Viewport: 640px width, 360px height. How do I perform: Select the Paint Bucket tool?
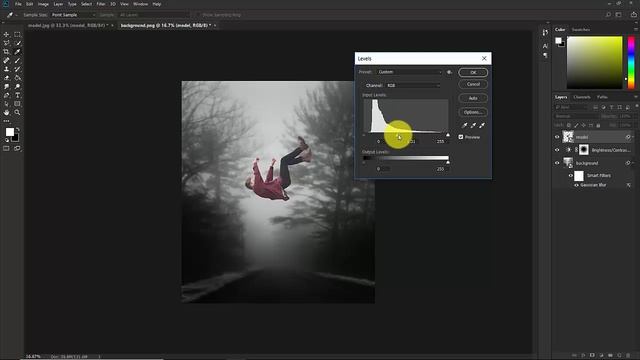(x=17, y=78)
